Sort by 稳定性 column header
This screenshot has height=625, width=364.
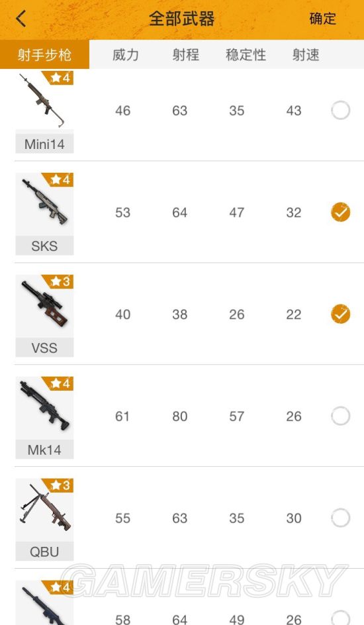246,54
